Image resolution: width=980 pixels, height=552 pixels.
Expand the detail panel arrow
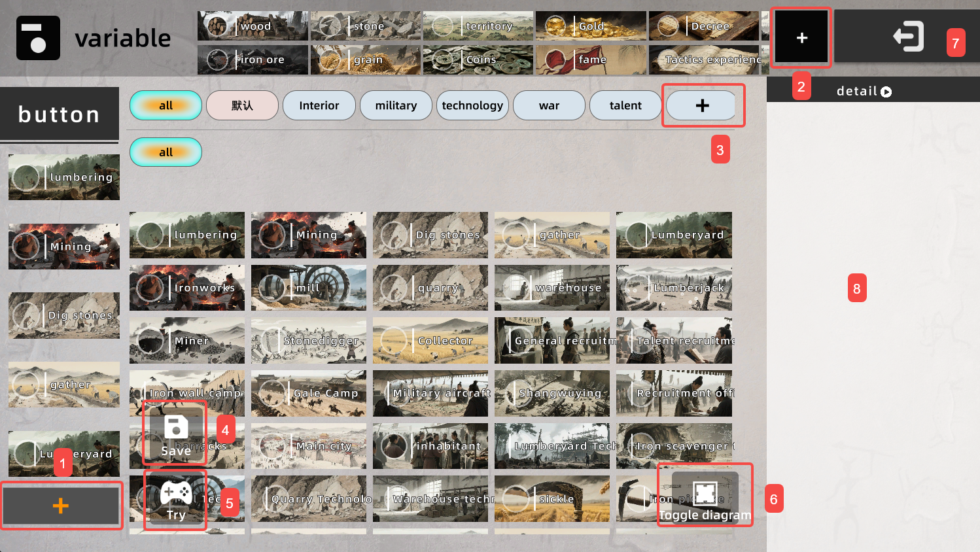click(x=886, y=92)
